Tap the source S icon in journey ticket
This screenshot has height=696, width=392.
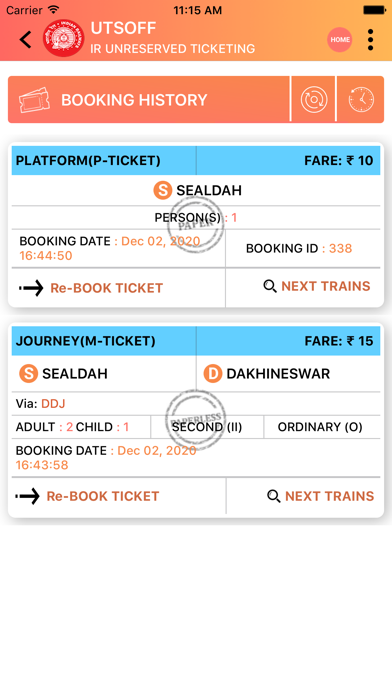click(x=28, y=374)
